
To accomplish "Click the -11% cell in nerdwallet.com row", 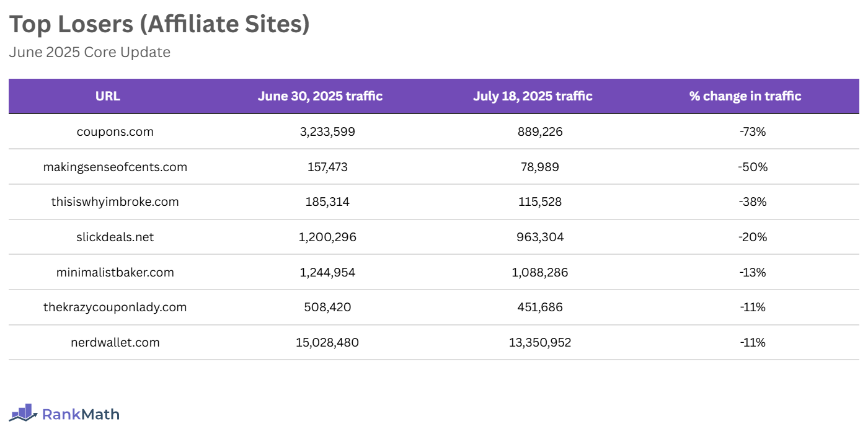I will click(x=753, y=342).
